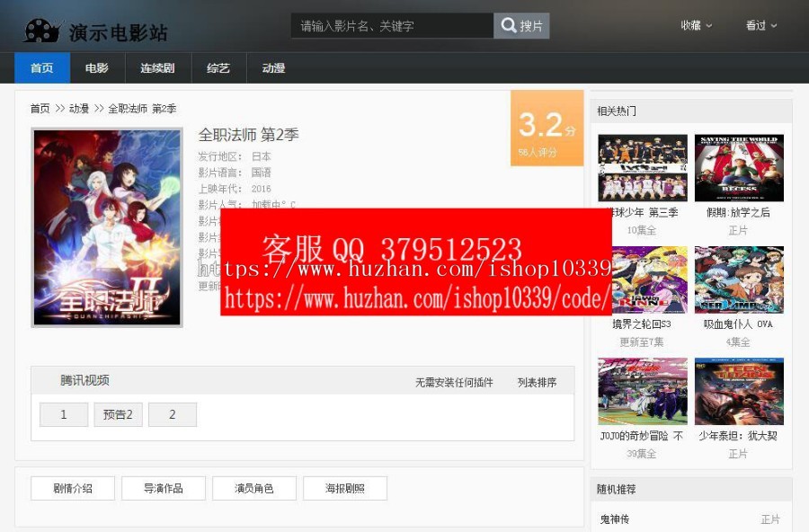
Task: Click the 国语 language value
Action: [x=261, y=173]
